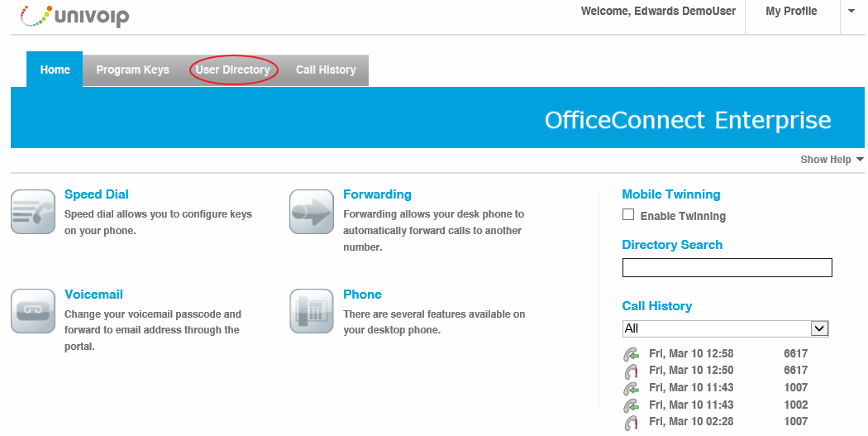Screen dimensions: 868x436
Task: Switch to the User Directory tab
Action: (x=233, y=69)
